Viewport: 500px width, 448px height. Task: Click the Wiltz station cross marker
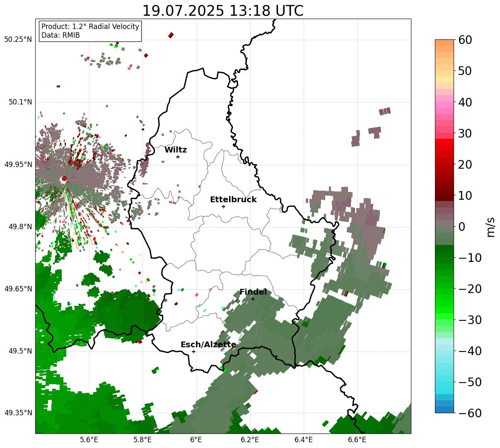178,157
